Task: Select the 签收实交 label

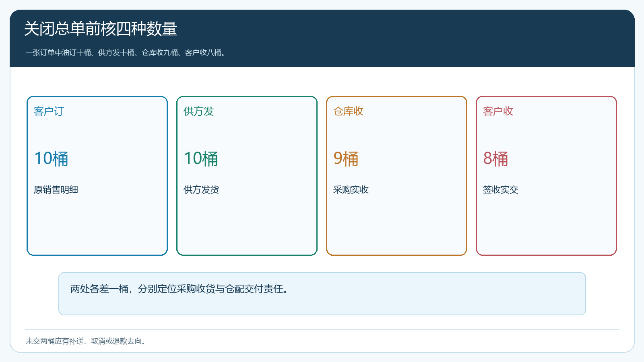Action: click(x=501, y=190)
